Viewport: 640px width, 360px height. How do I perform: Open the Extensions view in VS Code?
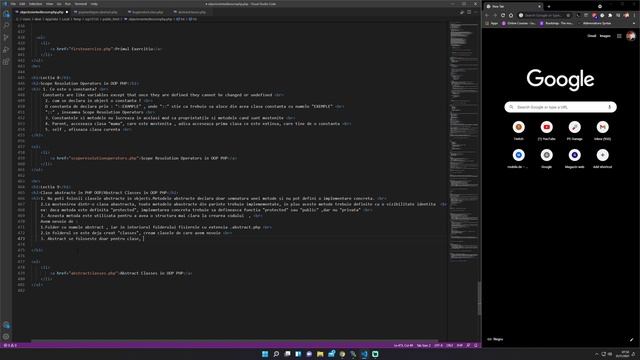pos(6,62)
